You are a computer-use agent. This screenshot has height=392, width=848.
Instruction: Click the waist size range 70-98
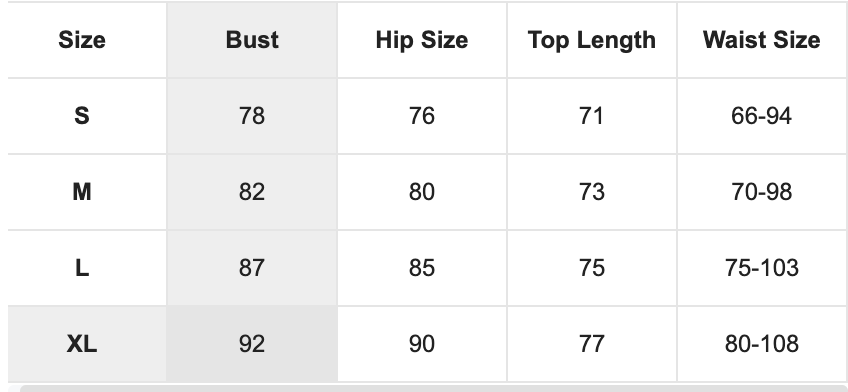point(761,192)
